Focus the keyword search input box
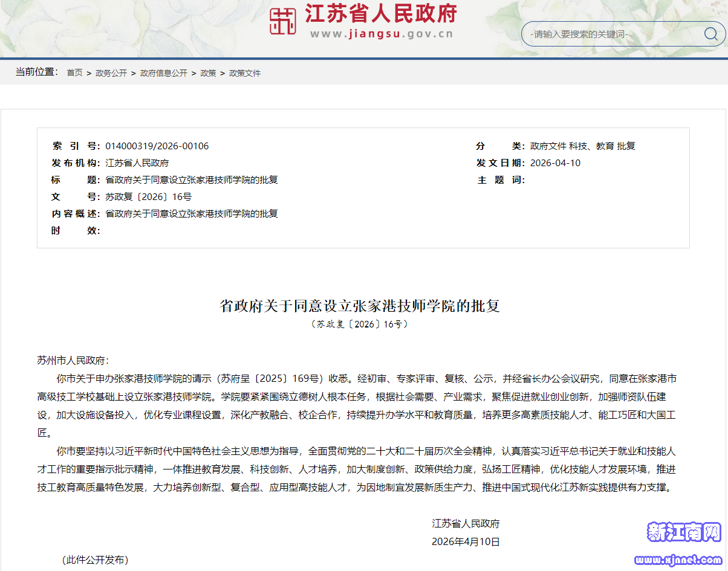This screenshot has width=728, height=571. (611, 34)
